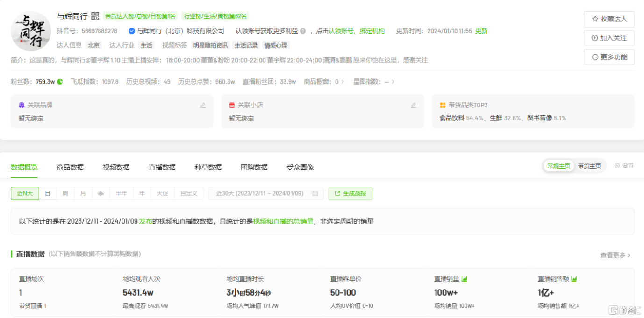Click 与辉同行（北京）科技有限公司 company name

[x=180, y=31]
